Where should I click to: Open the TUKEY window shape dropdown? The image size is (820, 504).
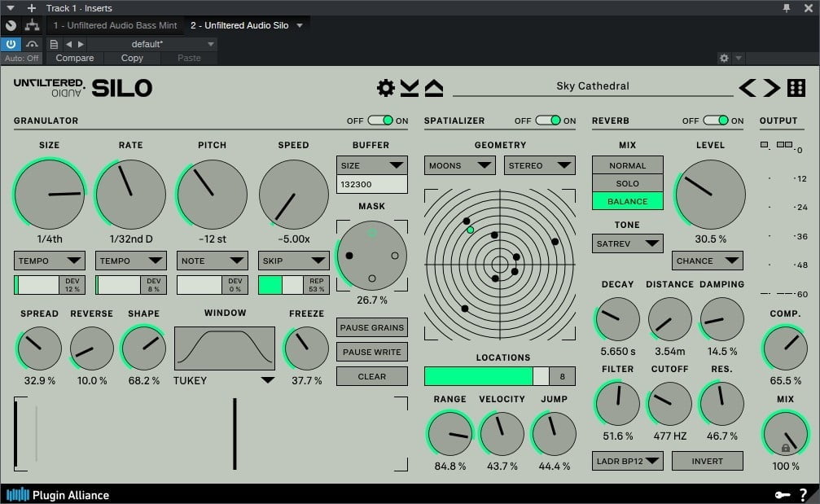tap(224, 380)
